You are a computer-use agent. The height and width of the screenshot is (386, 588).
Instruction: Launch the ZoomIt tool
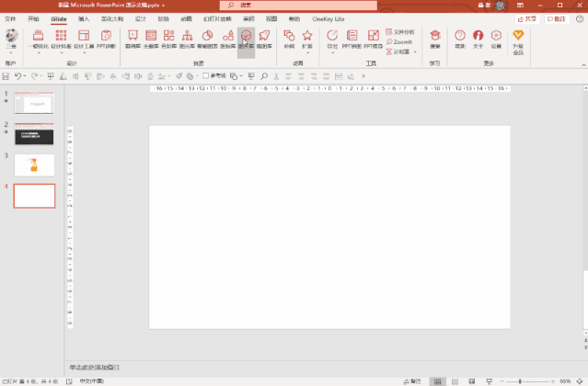[399, 42]
